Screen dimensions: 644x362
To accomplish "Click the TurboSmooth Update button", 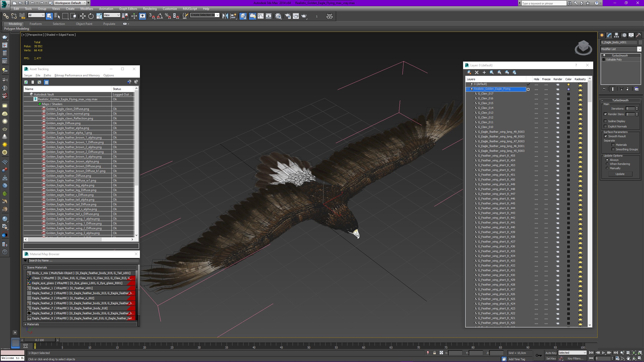I will (620, 174).
